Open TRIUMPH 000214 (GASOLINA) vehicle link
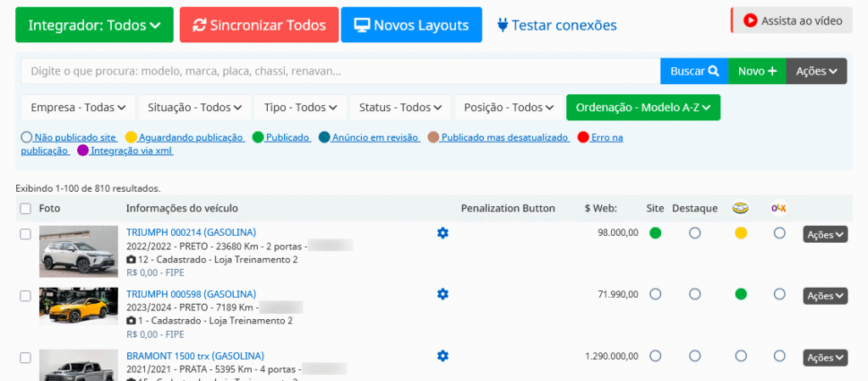Screen dimensions: 868x381 pos(191,232)
